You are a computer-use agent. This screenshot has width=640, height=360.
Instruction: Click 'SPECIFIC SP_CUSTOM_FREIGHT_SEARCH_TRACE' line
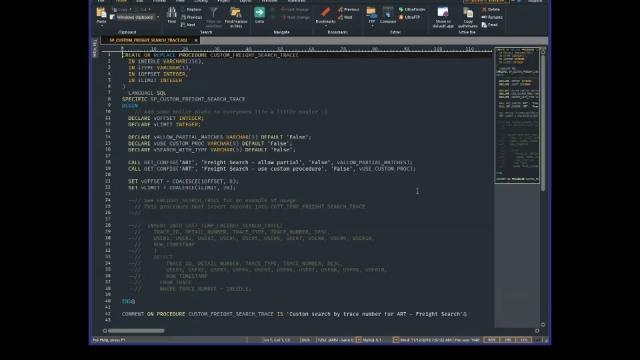tap(183, 99)
